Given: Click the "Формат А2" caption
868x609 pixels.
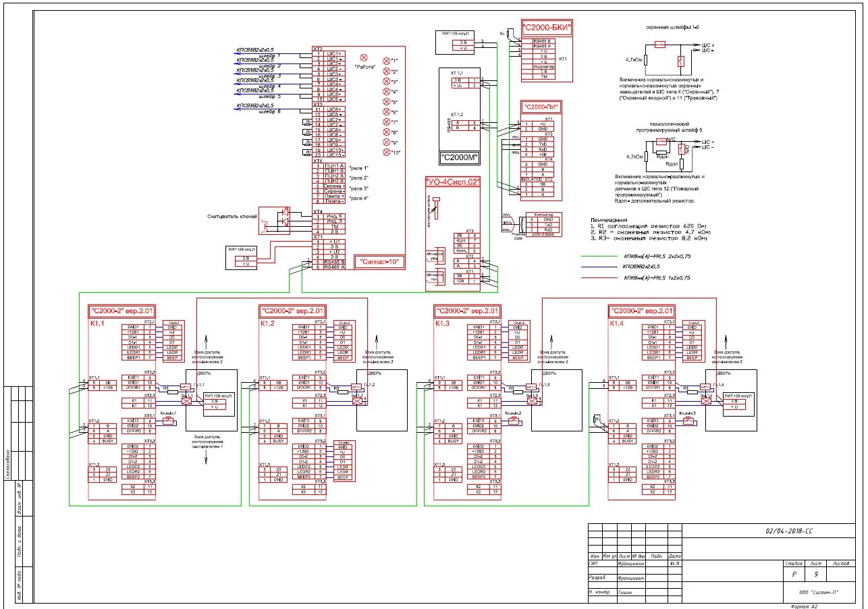Looking at the screenshot, I should [x=805, y=606].
